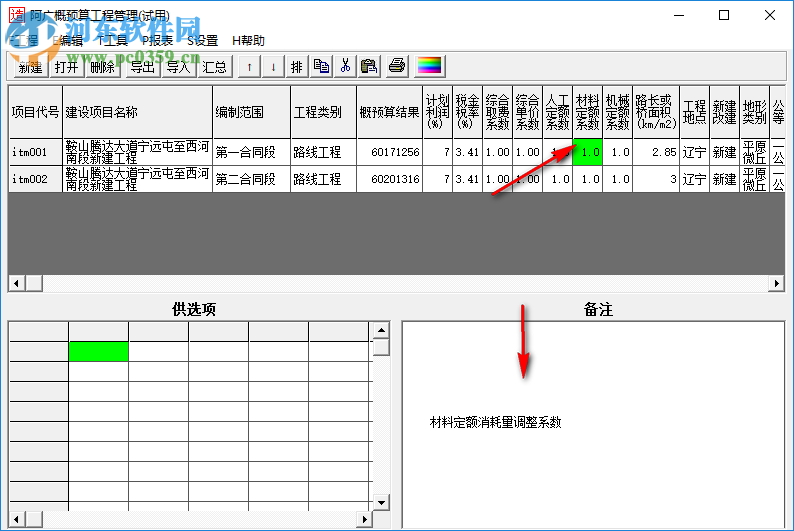Click the 工程类别 column header

click(324, 112)
